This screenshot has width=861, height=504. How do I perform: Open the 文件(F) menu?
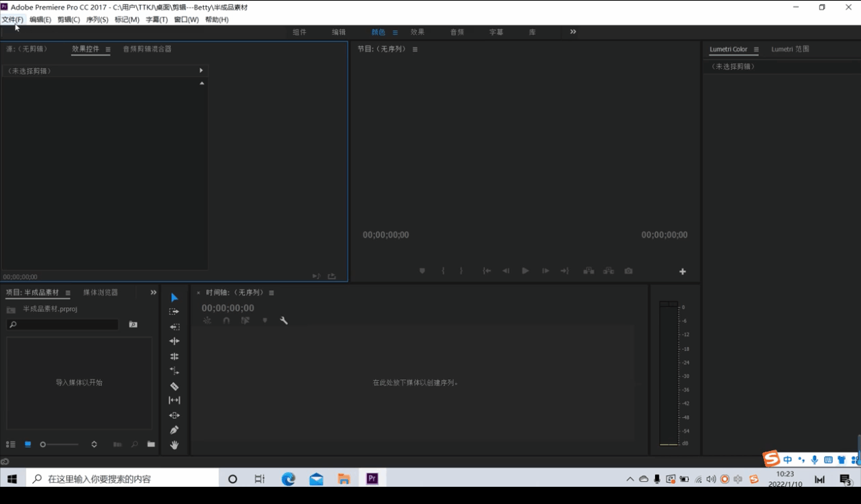coord(12,19)
